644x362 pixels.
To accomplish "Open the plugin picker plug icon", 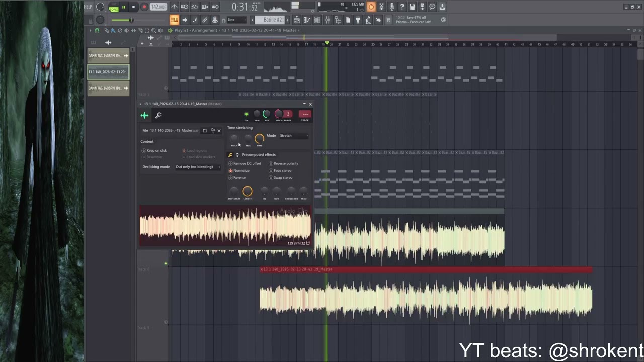I will click(x=358, y=20).
